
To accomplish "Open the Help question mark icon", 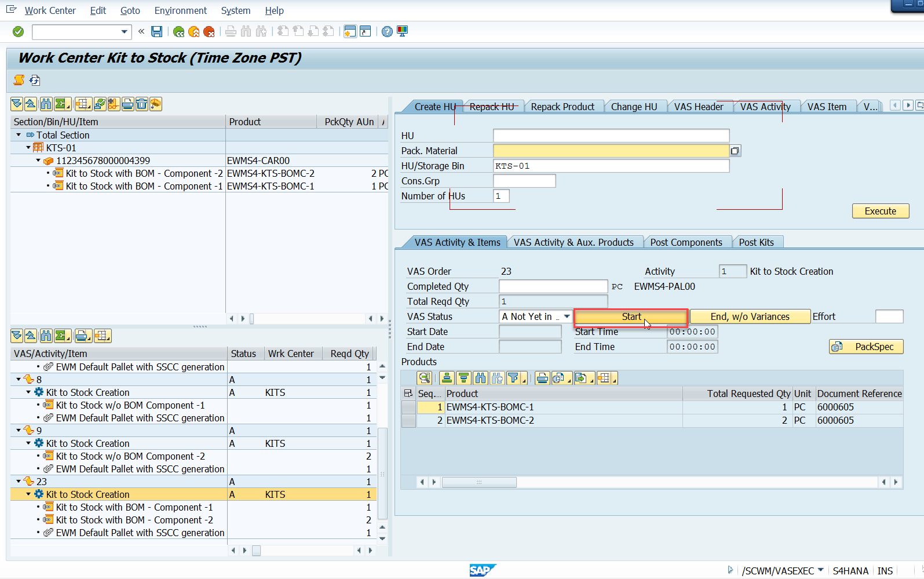I will click(x=387, y=31).
